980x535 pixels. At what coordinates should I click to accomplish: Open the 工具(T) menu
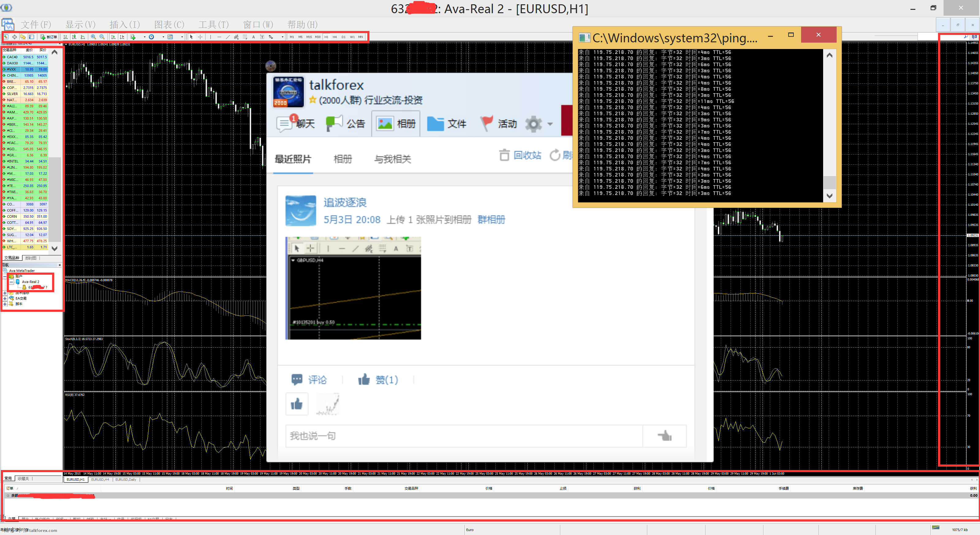tap(214, 25)
